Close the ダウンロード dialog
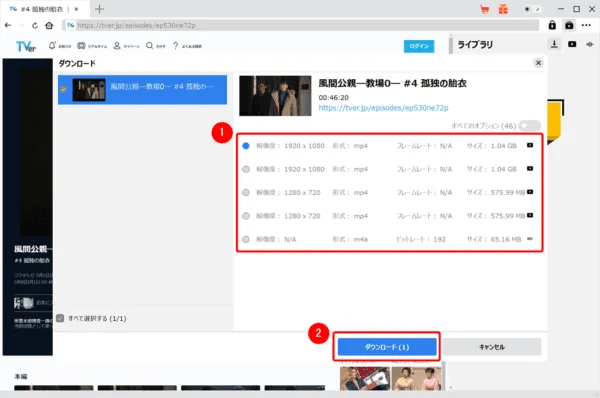This screenshot has height=398, width=600. pyautogui.click(x=538, y=63)
